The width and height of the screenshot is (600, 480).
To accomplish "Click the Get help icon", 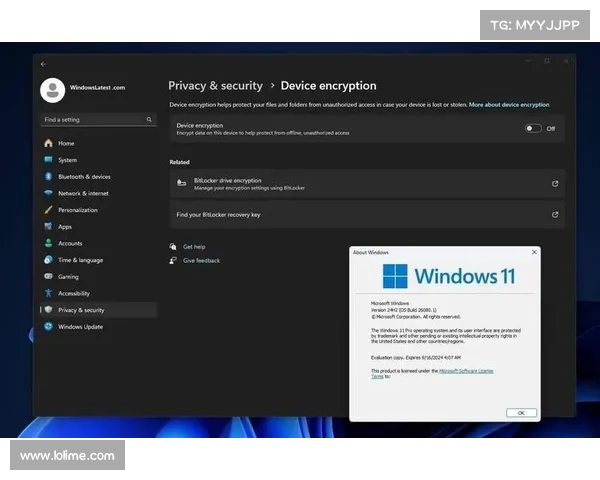I will 173,247.
